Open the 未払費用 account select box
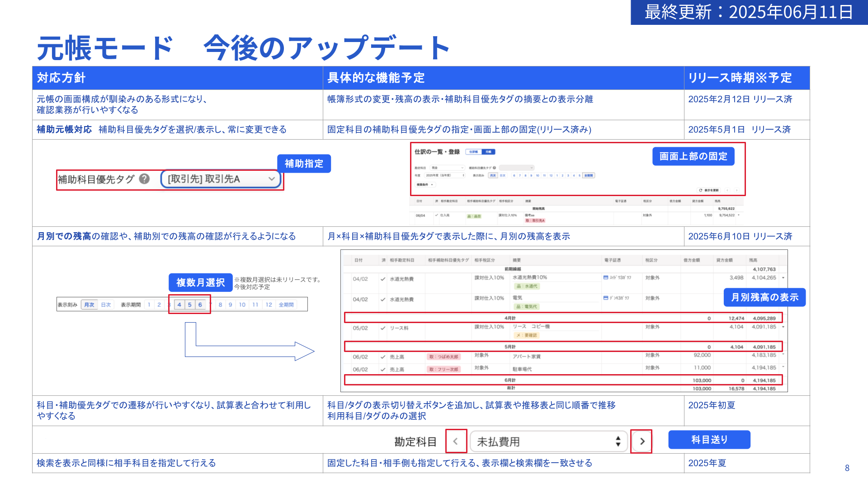The height and width of the screenshot is (488, 868). pyautogui.click(x=548, y=441)
